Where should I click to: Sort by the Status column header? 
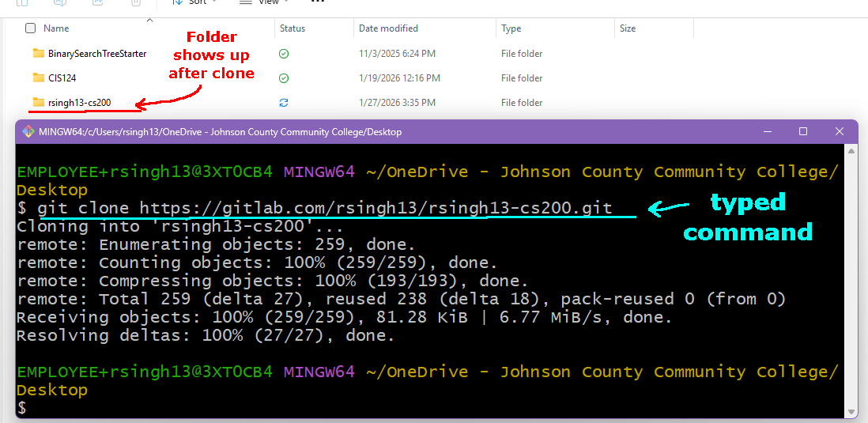pyautogui.click(x=292, y=28)
